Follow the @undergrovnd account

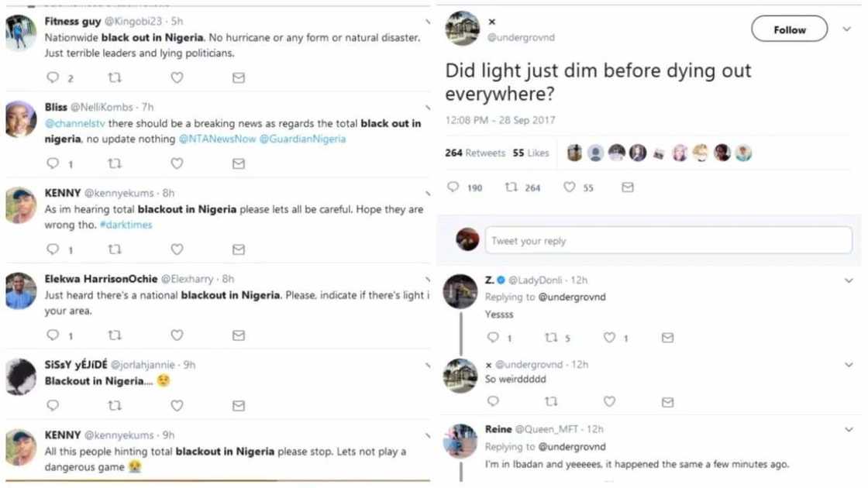coord(789,29)
